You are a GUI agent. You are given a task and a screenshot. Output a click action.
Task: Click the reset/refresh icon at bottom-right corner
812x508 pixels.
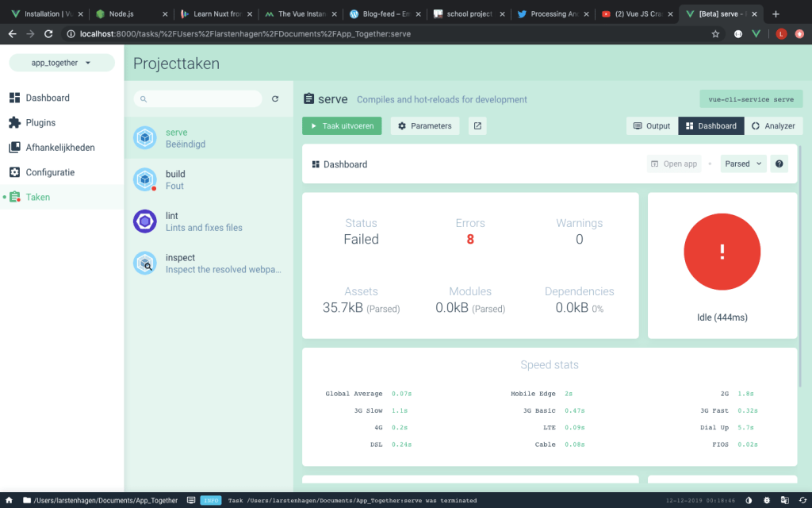(802, 501)
